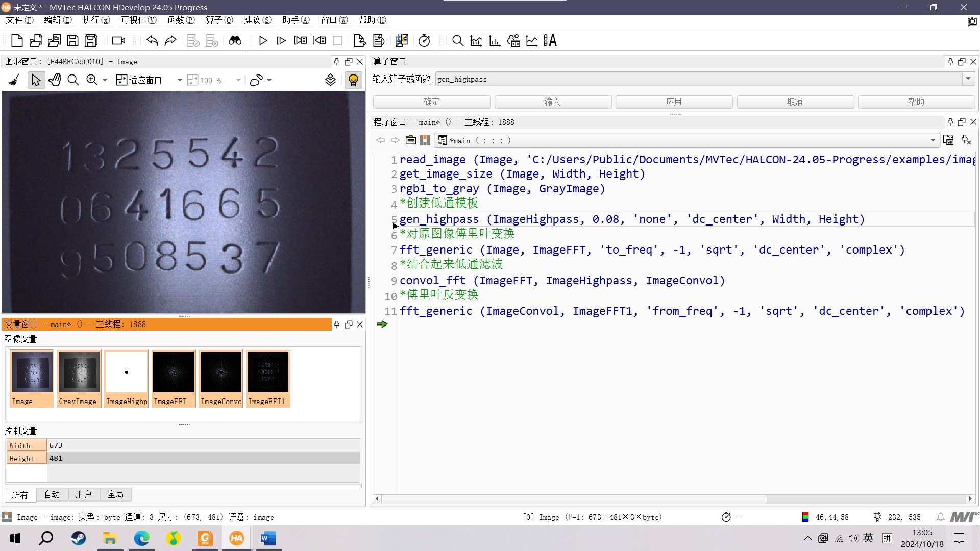Click the ROI draw shapes tool
Image resolution: width=980 pixels, height=551 pixels.
256,80
